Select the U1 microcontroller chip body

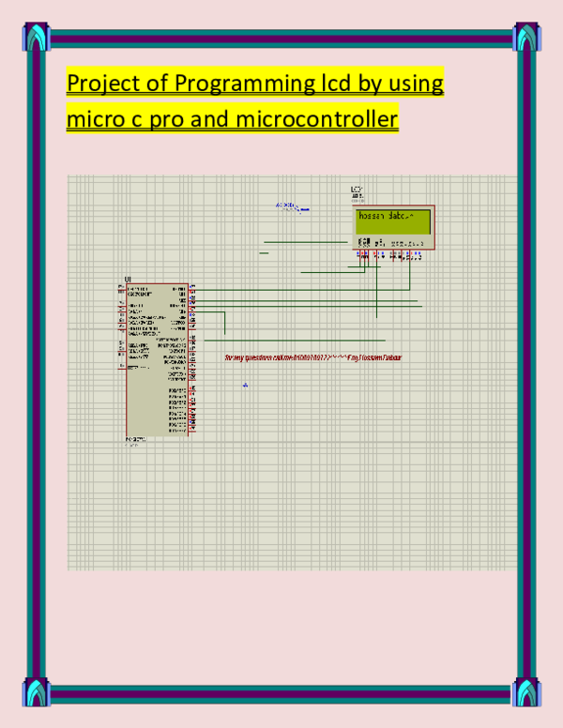pos(157,360)
